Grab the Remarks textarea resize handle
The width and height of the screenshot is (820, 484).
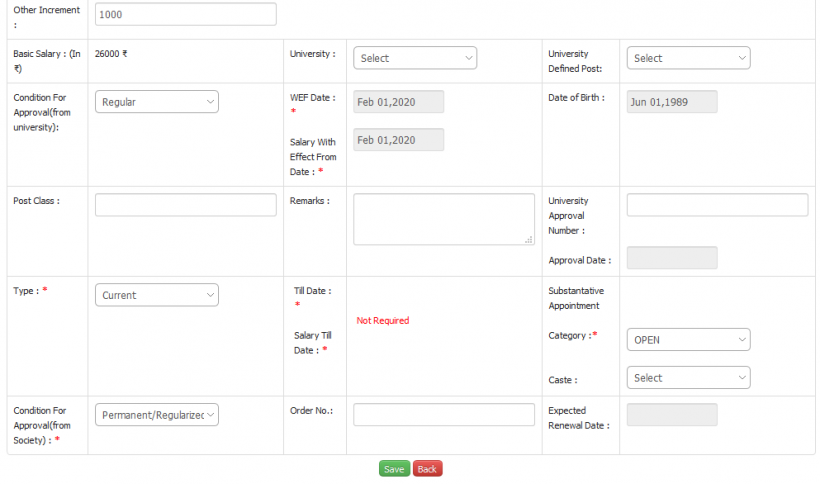tap(529, 240)
